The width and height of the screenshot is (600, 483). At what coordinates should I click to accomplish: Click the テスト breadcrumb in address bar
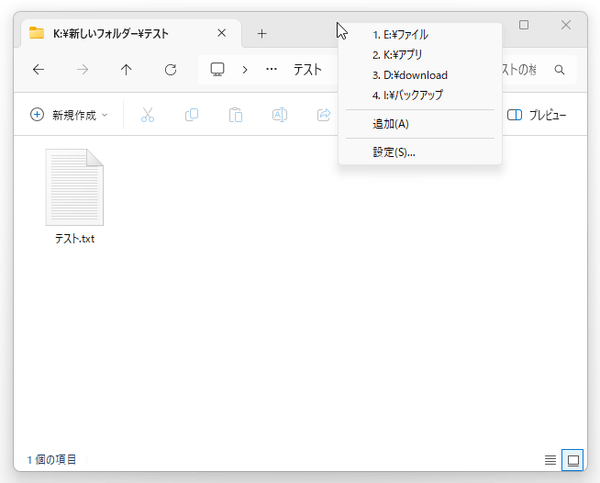308,70
